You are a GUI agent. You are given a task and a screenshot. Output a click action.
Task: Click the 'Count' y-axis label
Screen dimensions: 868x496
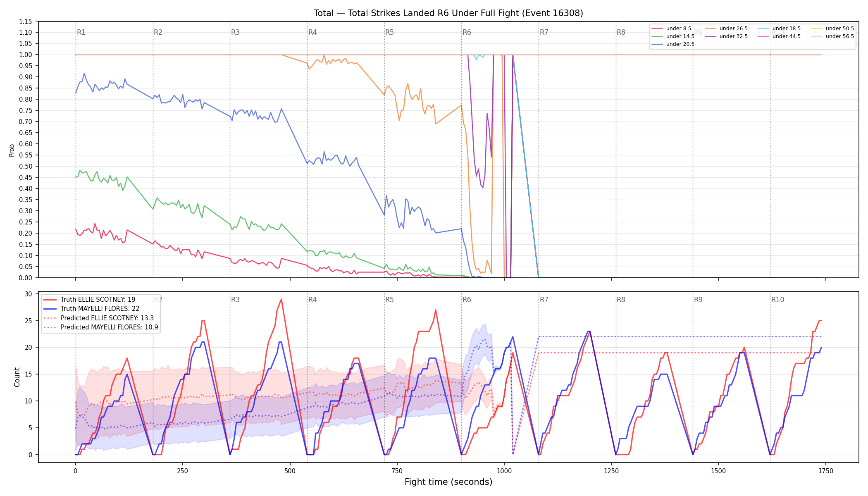(x=17, y=377)
